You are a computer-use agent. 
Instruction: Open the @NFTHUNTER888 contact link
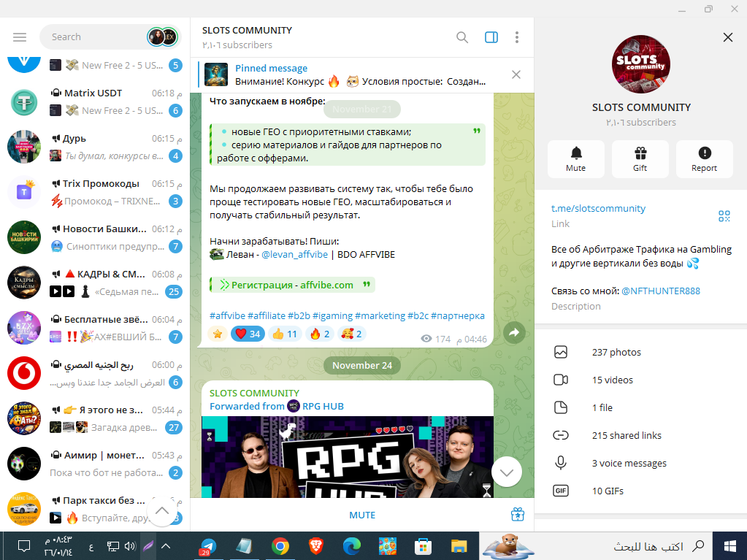[x=661, y=291]
